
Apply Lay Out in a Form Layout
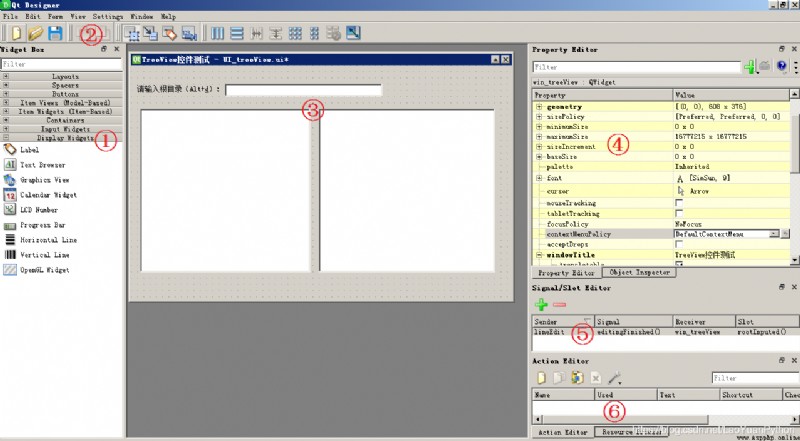[314, 34]
